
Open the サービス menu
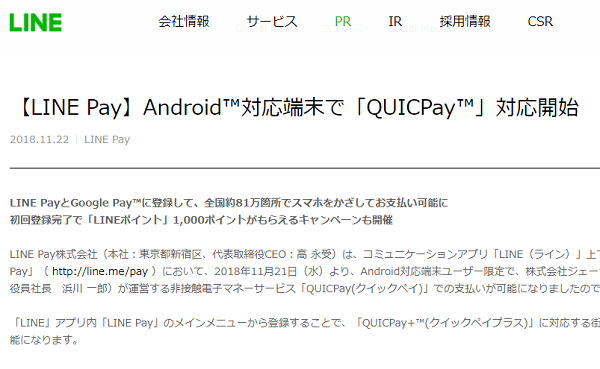pos(272,21)
